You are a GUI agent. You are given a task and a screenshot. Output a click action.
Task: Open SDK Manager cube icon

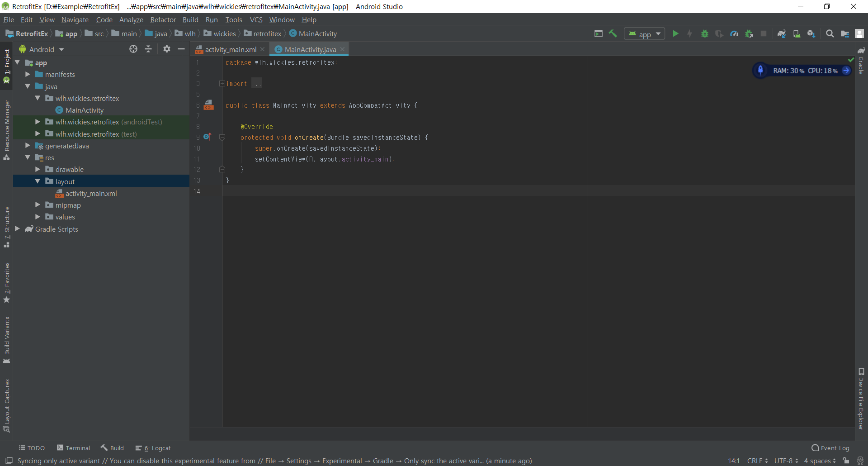tap(811, 33)
